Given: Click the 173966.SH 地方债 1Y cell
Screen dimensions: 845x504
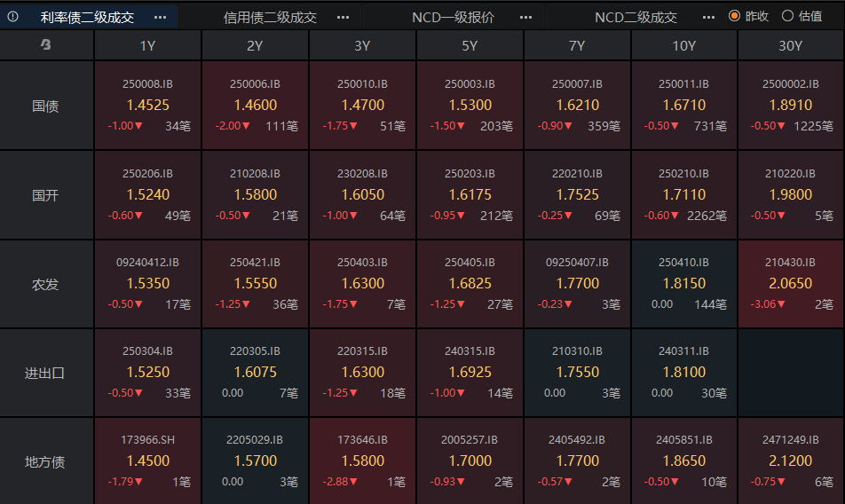Looking at the screenshot, I should tap(148, 461).
